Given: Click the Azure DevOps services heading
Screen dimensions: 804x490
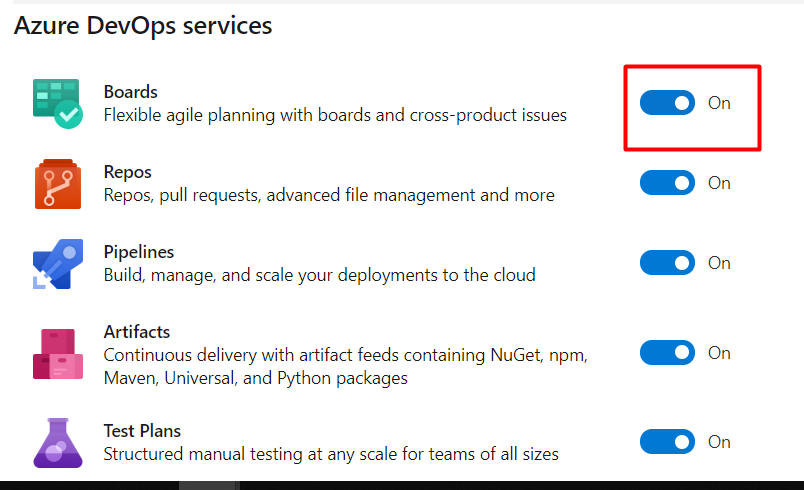Looking at the screenshot, I should click(x=143, y=26).
